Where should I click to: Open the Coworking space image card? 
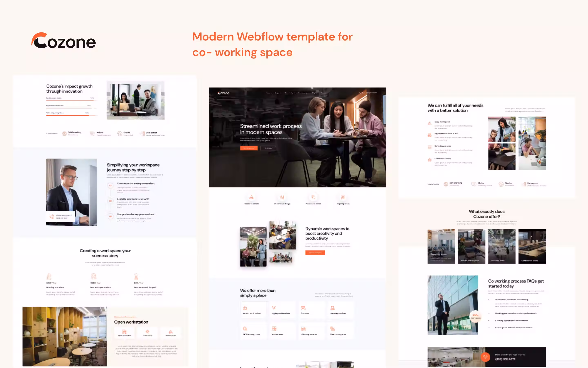click(x=441, y=246)
